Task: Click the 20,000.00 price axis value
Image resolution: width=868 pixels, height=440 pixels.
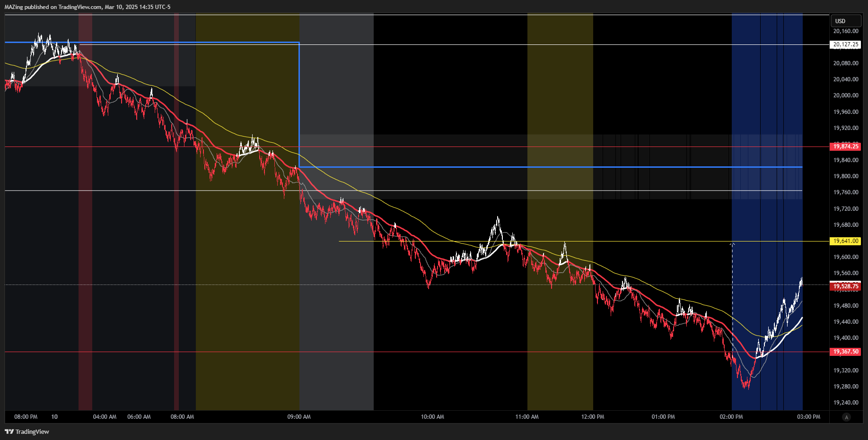Action: [x=846, y=95]
